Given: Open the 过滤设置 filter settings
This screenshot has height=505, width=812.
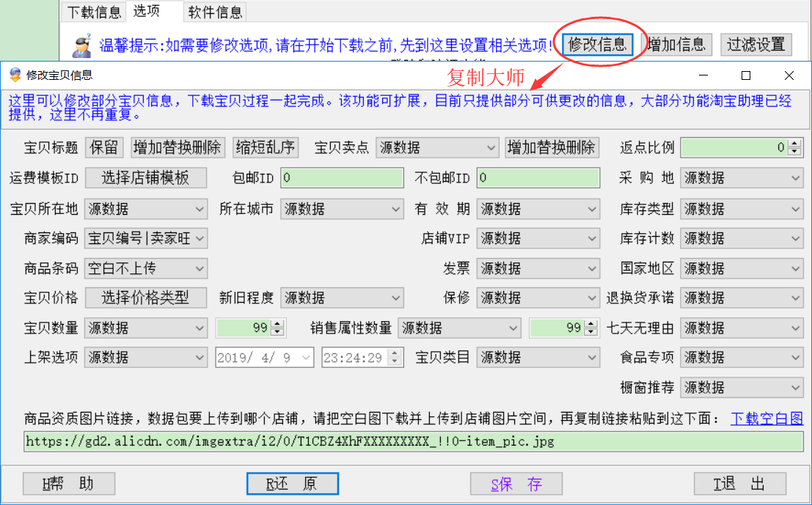Looking at the screenshot, I should pyautogui.click(x=756, y=44).
